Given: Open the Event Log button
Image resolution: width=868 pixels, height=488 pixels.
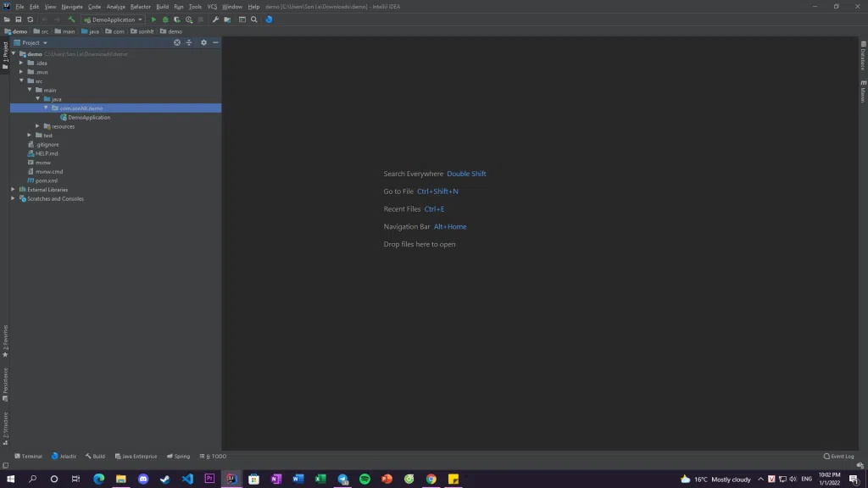Looking at the screenshot, I should [x=839, y=457].
